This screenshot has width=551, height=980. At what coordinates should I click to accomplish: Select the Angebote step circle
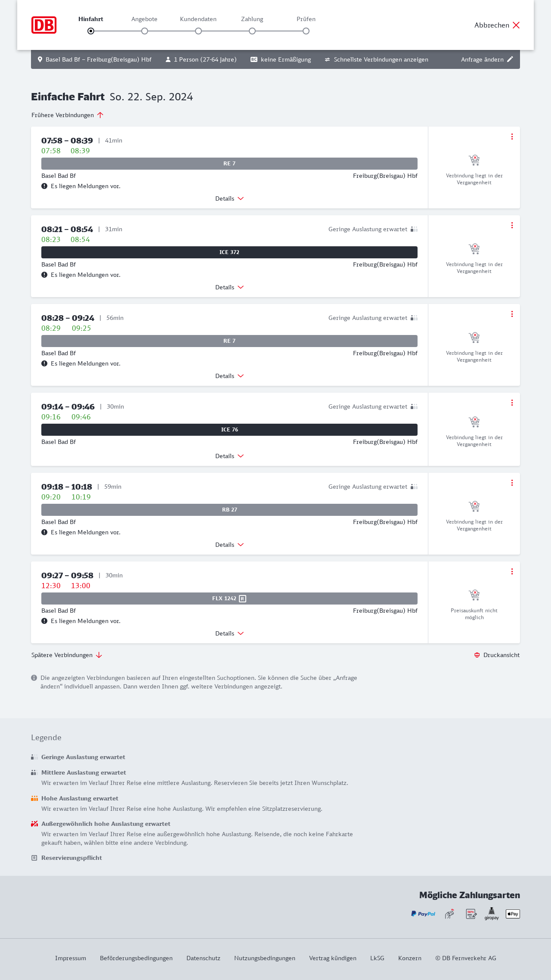(145, 31)
